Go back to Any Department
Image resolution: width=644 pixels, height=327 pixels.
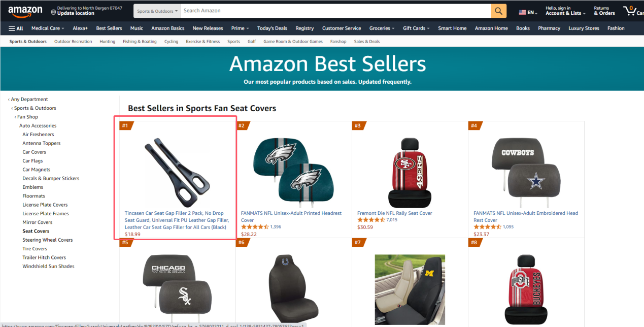point(28,100)
